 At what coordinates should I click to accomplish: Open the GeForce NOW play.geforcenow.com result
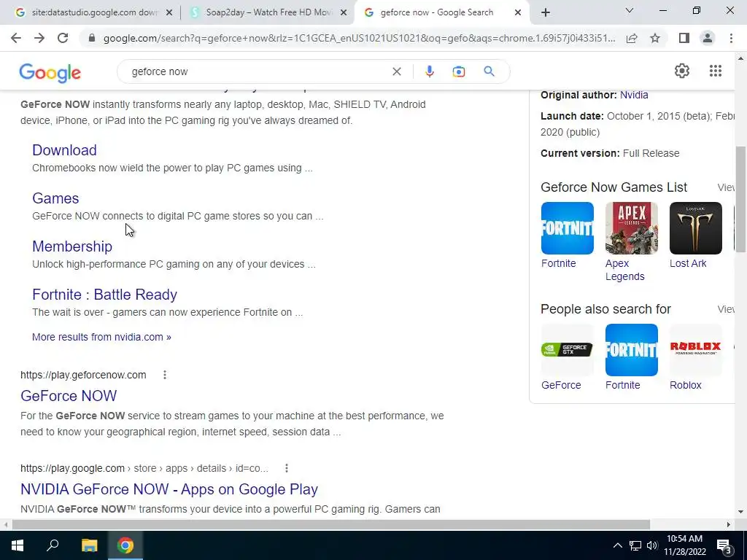[69, 396]
